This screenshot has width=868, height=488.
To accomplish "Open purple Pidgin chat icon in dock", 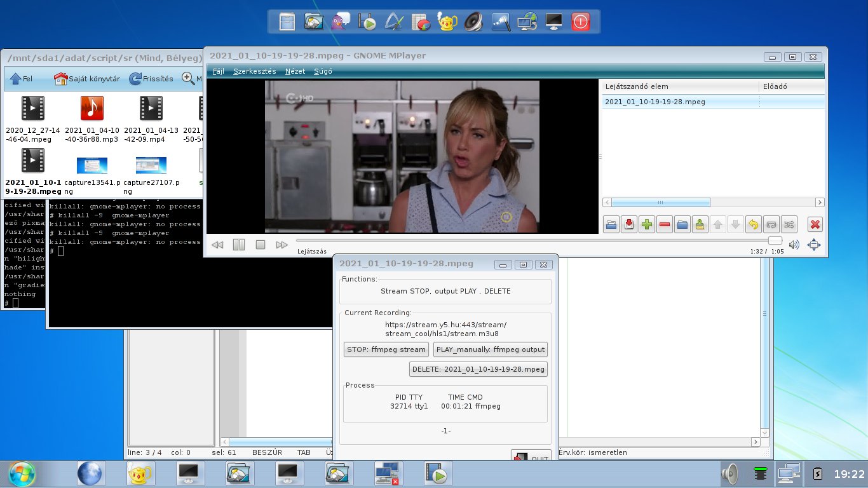I will pos(340,22).
